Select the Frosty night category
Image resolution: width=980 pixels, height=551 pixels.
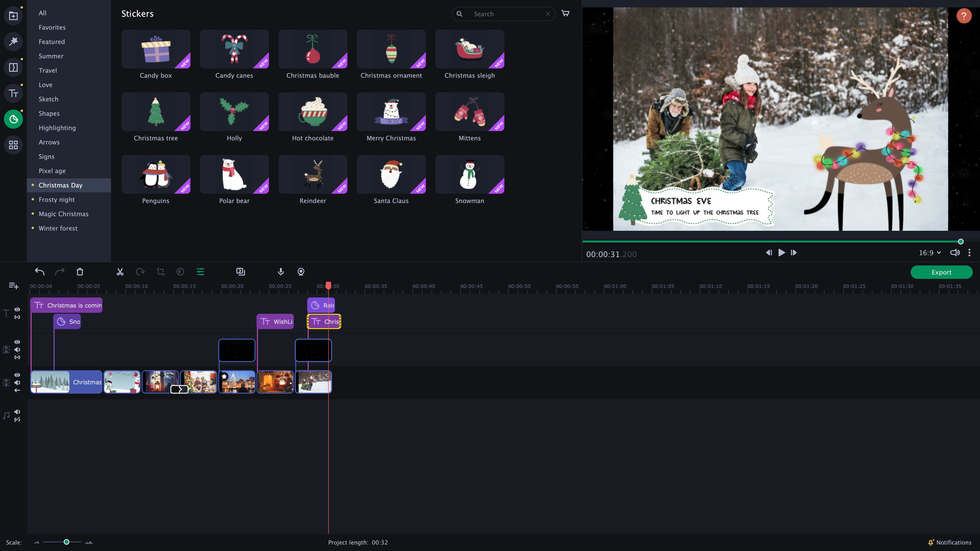57,199
